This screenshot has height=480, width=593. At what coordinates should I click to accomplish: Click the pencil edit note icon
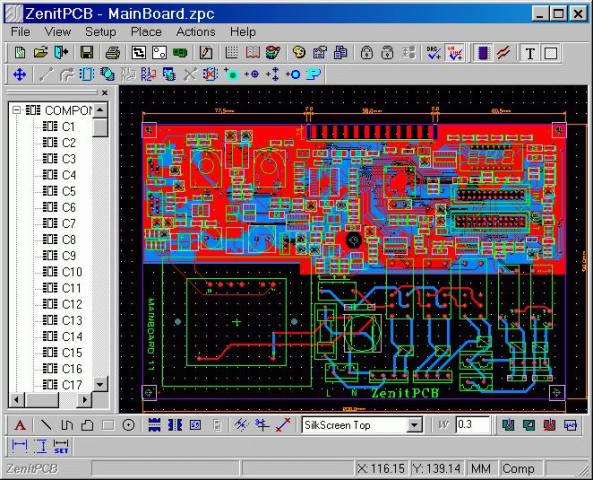206,53
